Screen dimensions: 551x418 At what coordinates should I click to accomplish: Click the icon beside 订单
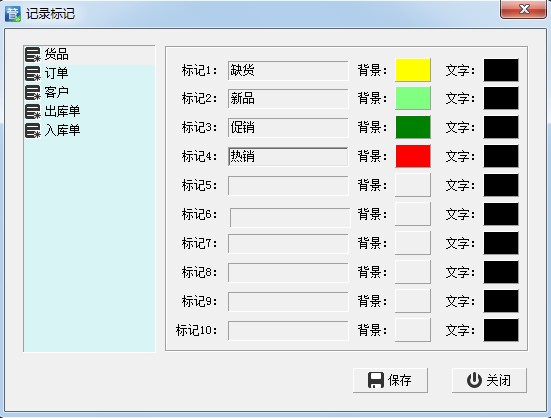(x=33, y=73)
